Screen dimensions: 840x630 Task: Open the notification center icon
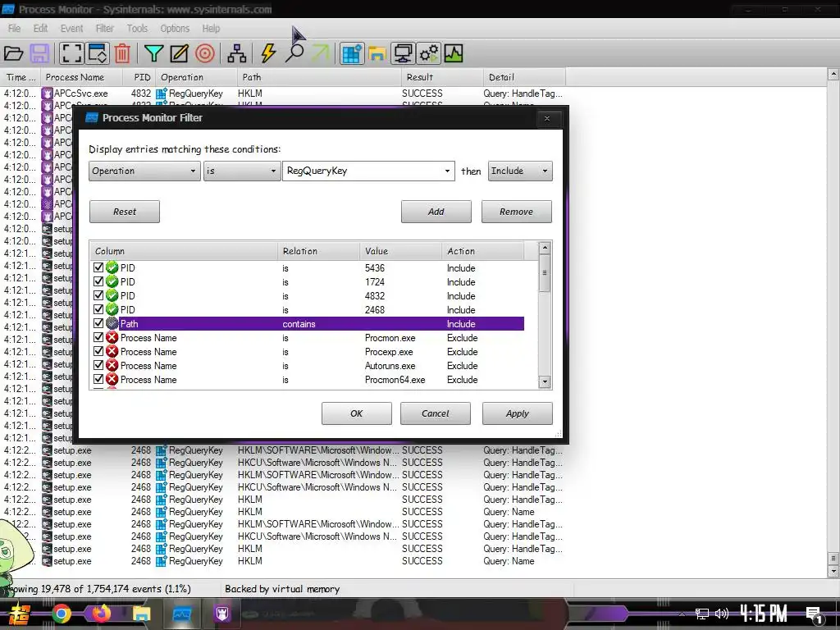pyautogui.click(x=815, y=614)
